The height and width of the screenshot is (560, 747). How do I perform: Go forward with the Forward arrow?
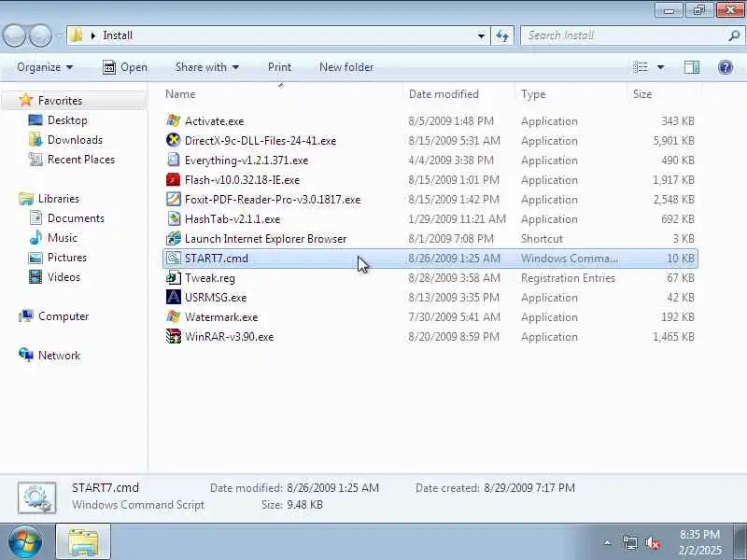pos(40,35)
